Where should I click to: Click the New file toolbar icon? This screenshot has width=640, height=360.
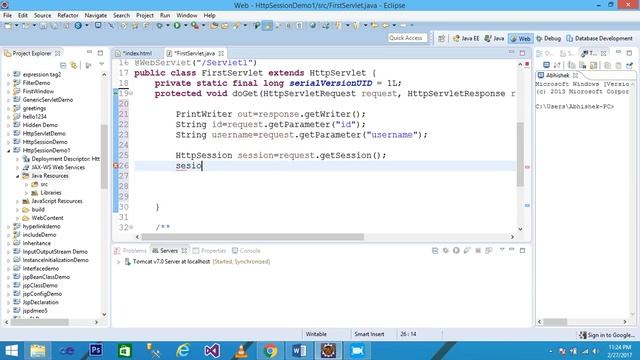point(8,26)
